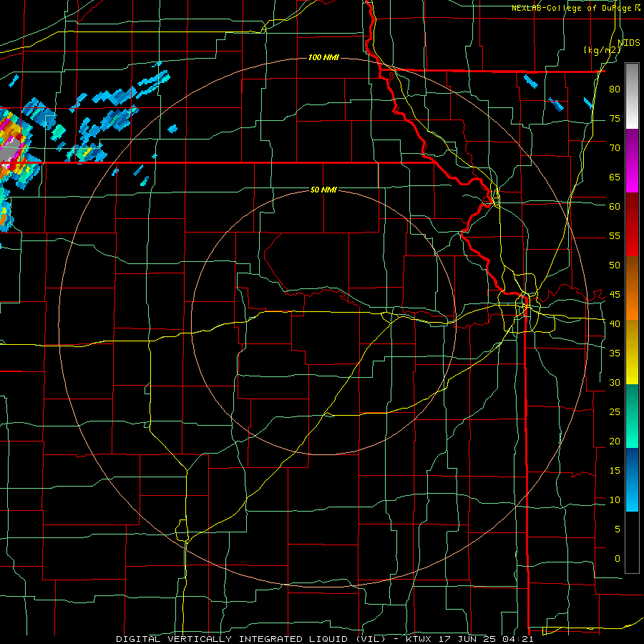Click the NIDS label above the legend

pos(629,43)
